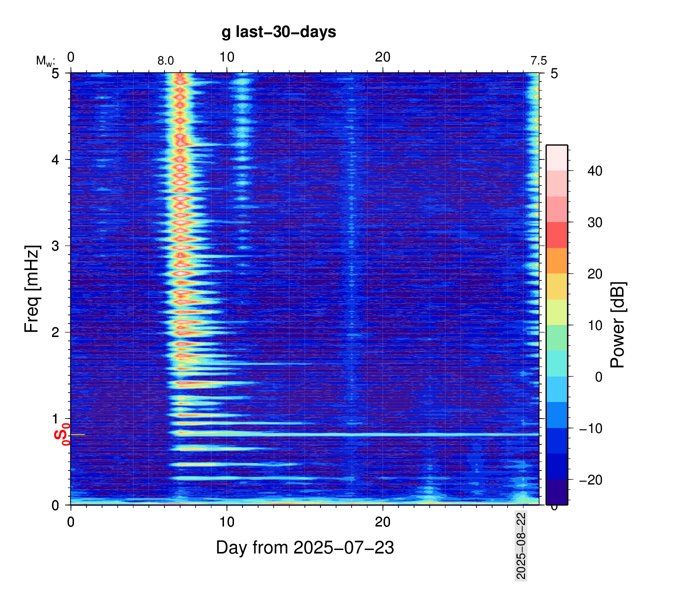
Task: Pick the darkest navy colorbar segment
Action: coord(556,492)
